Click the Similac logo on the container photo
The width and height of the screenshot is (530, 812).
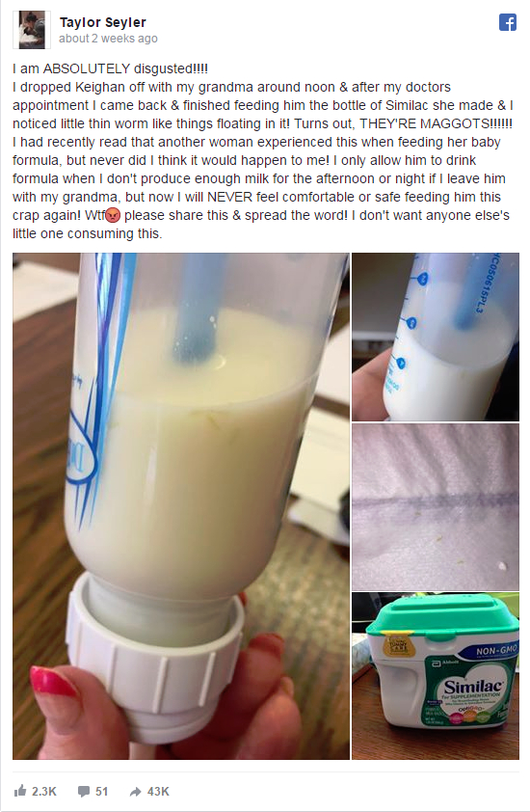pos(473,687)
